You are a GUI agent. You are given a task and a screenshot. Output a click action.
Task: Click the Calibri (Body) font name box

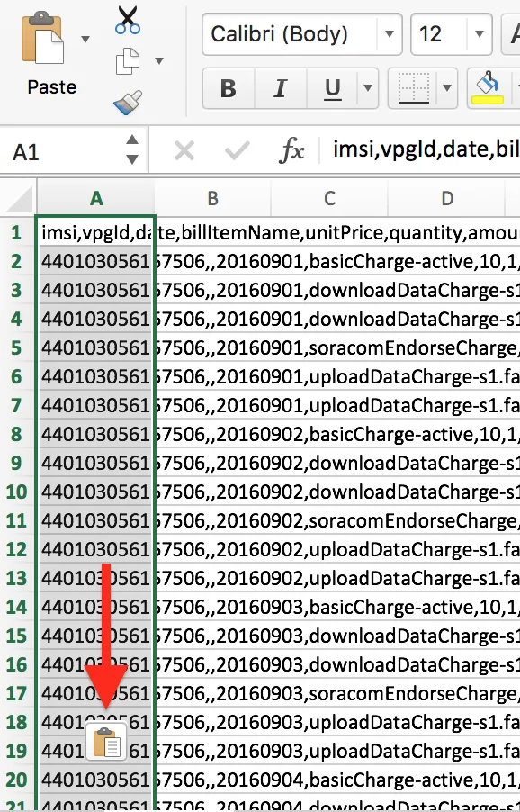(x=289, y=34)
